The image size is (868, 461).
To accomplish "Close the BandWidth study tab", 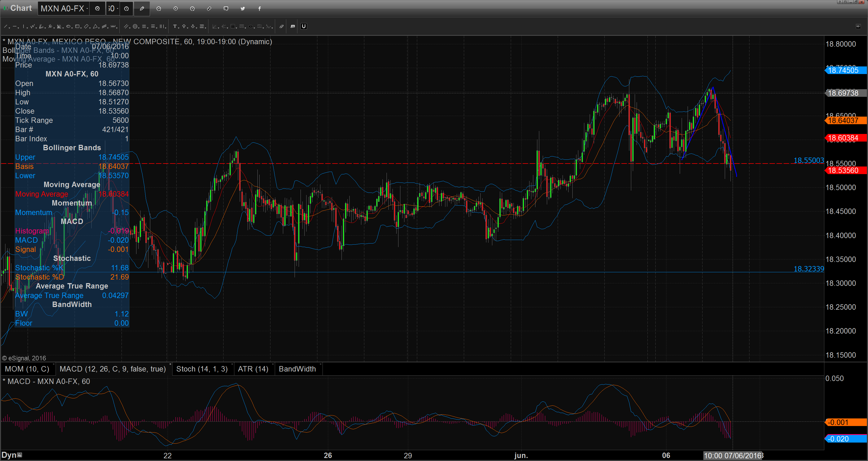I will pyautogui.click(x=320, y=364).
